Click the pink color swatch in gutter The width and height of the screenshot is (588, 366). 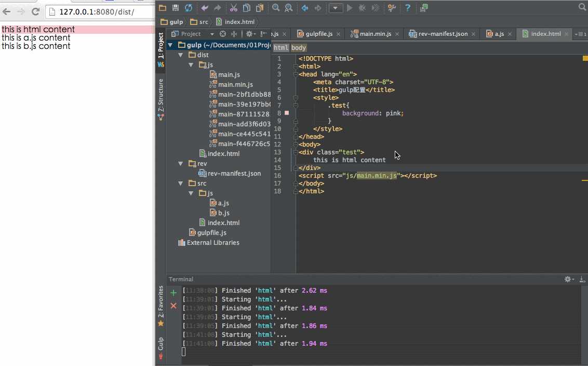pos(287,113)
